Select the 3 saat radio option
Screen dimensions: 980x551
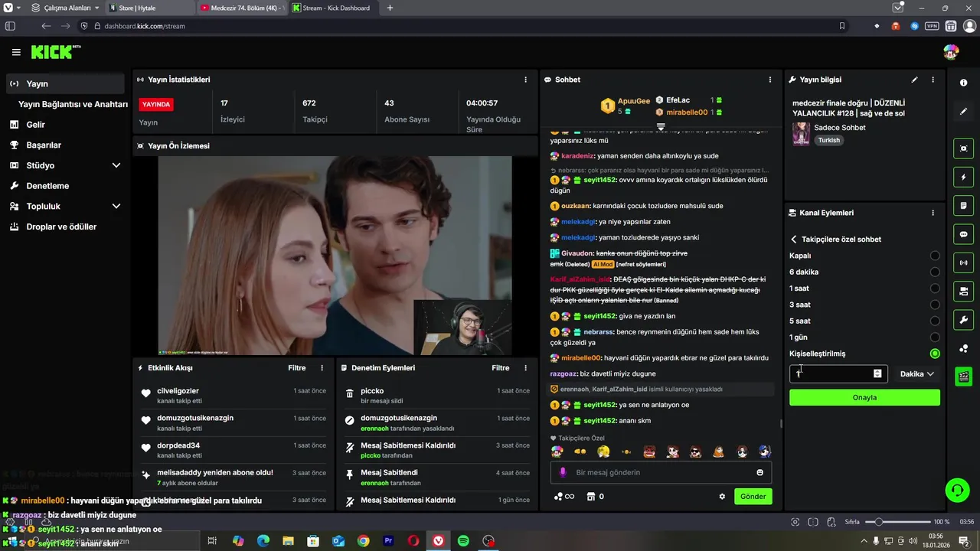[x=935, y=305]
